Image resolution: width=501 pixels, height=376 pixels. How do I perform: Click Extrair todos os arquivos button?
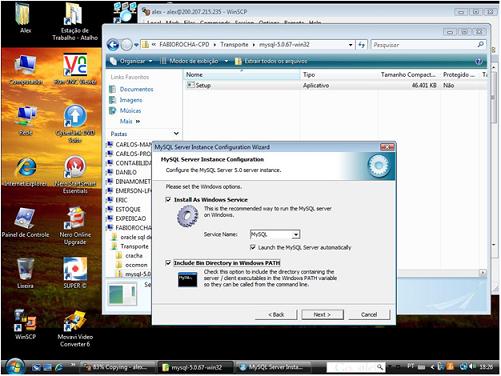pyautogui.click(x=271, y=61)
